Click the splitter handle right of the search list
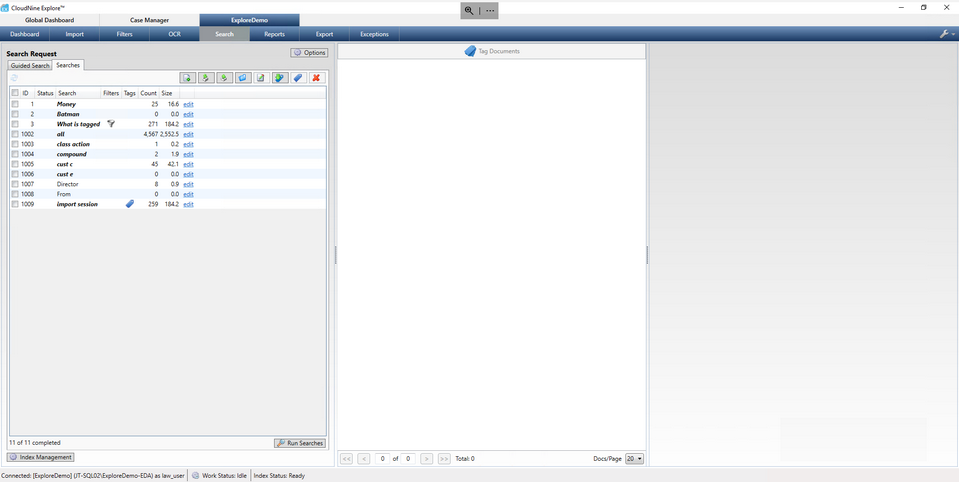Screen dimensions: 959x482 (335, 256)
